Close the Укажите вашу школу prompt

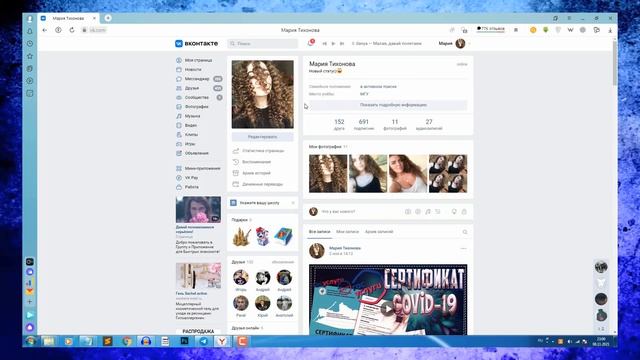293,203
